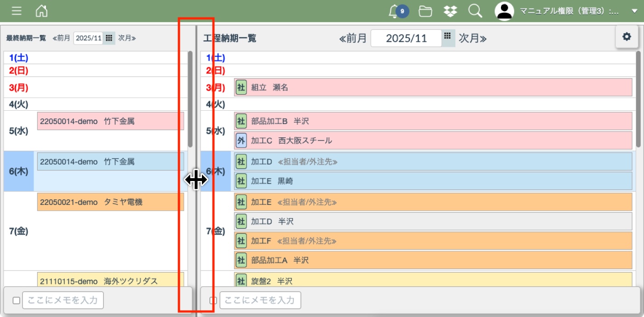This screenshot has height=317, width=644.
Task: Open the hamburger menu
Action: (17, 11)
